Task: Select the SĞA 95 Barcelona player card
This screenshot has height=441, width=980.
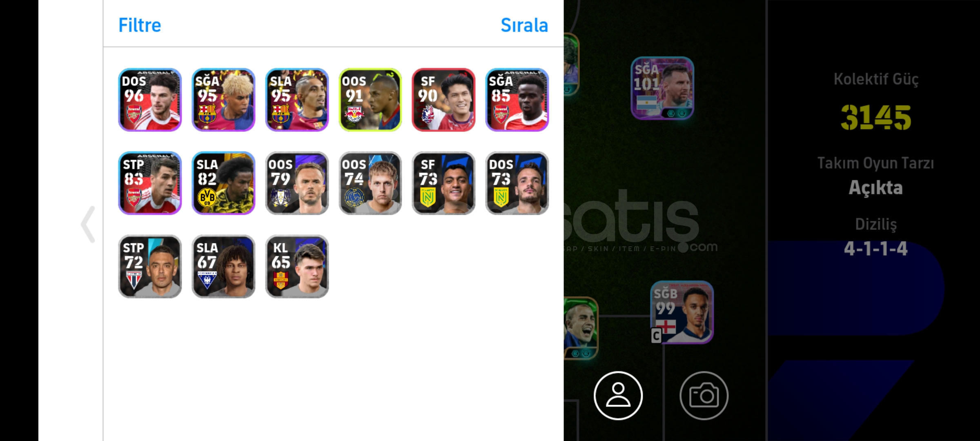Action: point(223,100)
